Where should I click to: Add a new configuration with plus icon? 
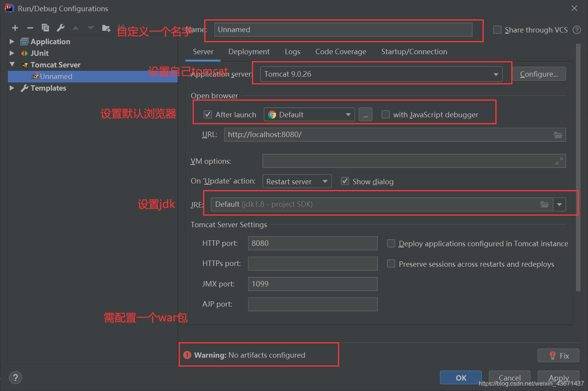(x=15, y=28)
